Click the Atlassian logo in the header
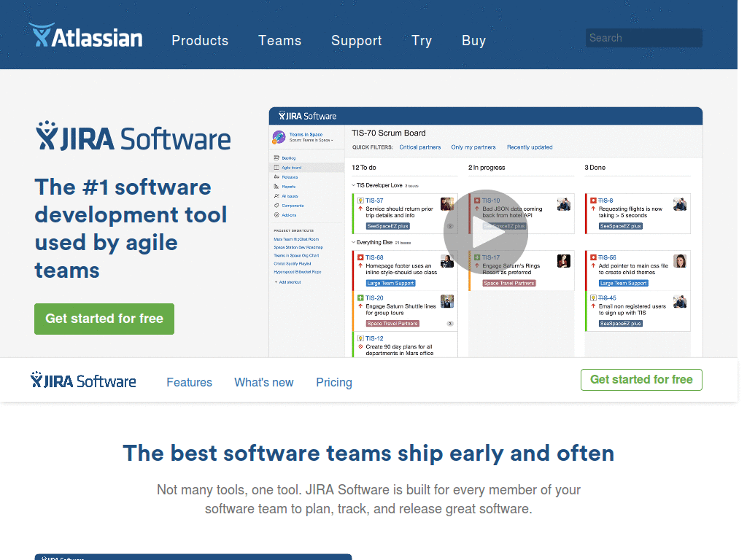This screenshot has width=747, height=560. pyautogui.click(x=86, y=36)
